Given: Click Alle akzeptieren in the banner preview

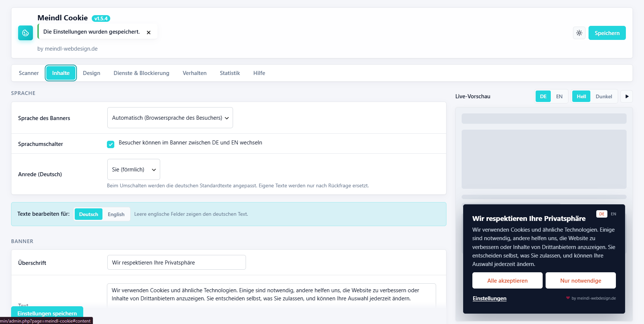Looking at the screenshot, I should tap(508, 280).
